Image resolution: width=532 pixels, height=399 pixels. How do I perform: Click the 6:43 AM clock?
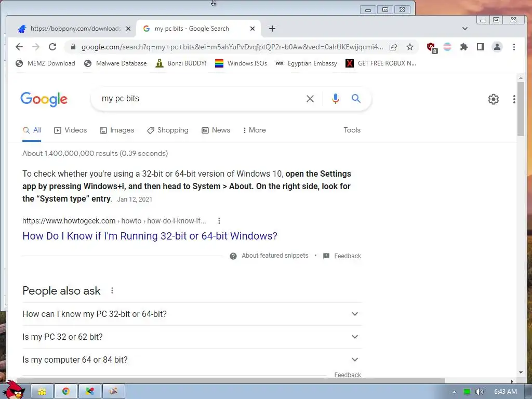(x=505, y=392)
